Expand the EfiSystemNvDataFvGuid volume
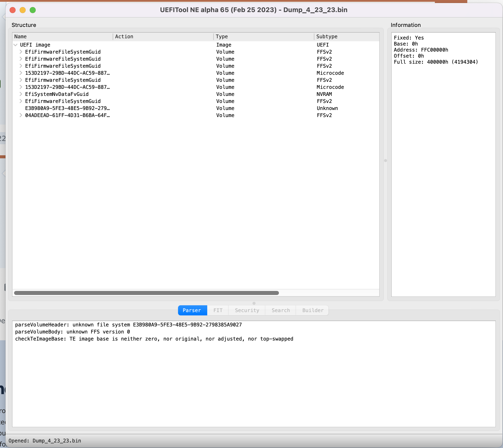 [x=21, y=94]
